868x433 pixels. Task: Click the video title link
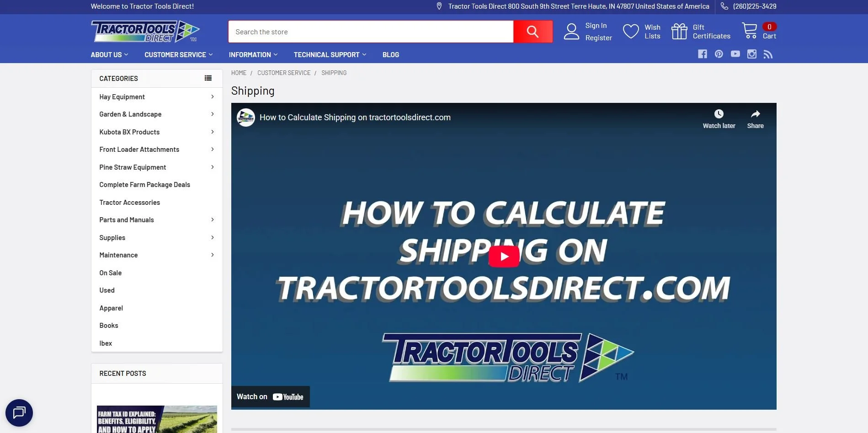pyautogui.click(x=355, y=118)
